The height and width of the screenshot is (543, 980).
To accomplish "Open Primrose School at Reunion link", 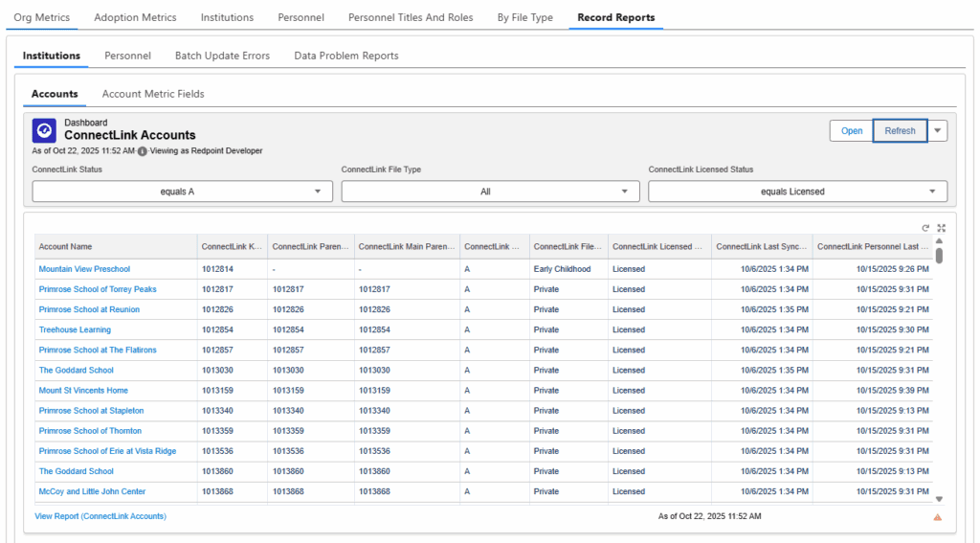I will [89, 309].
